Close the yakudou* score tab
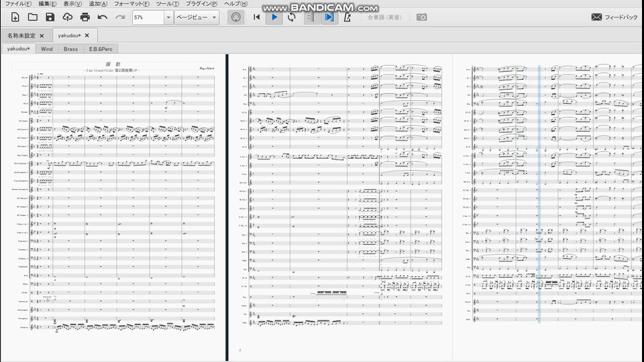 (87, 36)
